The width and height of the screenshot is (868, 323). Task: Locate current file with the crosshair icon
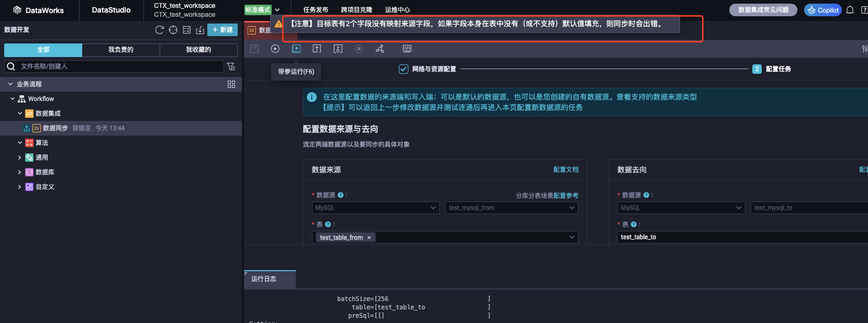(x=173, y=30)
